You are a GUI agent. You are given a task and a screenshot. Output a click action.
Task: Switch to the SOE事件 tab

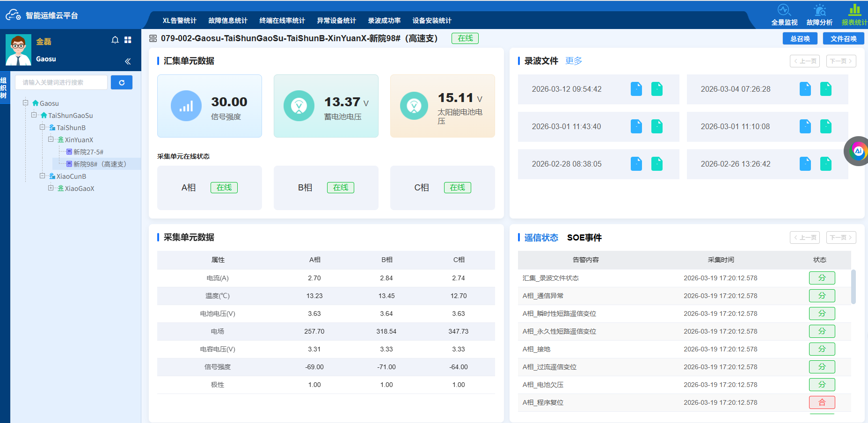tap(584, 238)
